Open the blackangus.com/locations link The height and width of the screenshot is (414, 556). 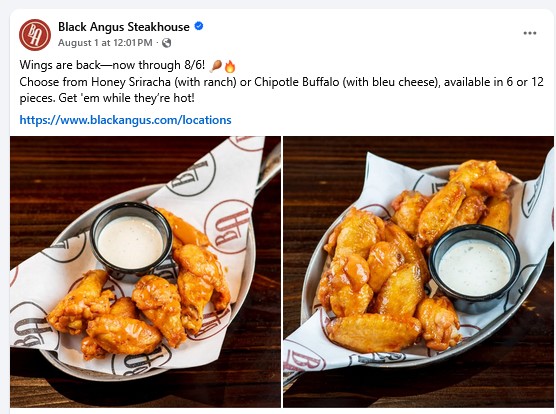[125, 120]
